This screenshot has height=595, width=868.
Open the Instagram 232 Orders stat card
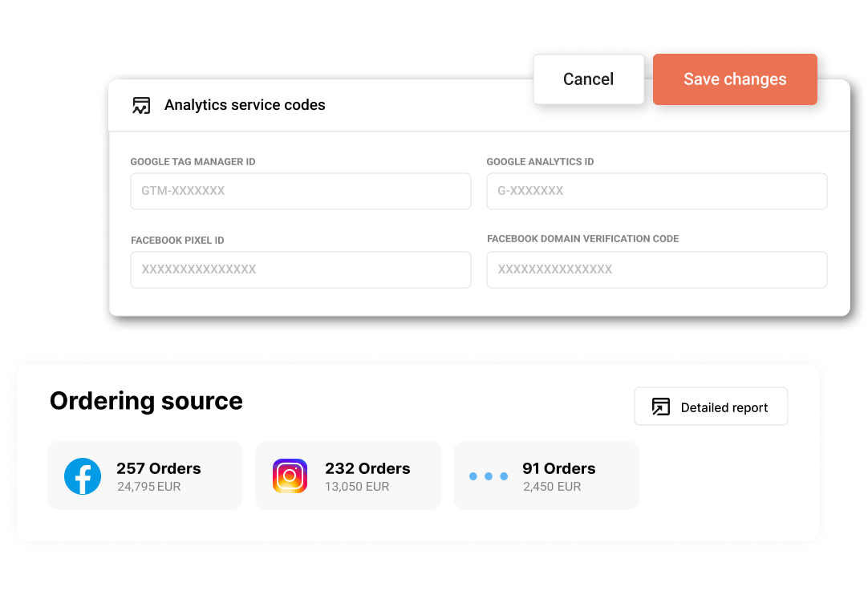click(347, 476)
